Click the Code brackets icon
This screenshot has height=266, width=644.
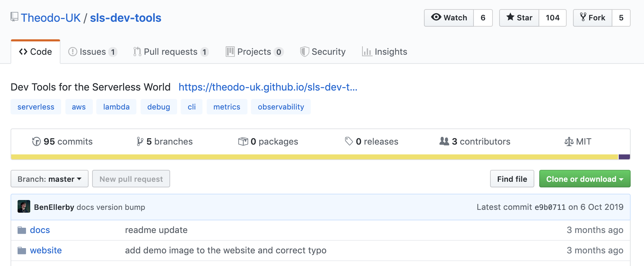click(x=23, y=52)
